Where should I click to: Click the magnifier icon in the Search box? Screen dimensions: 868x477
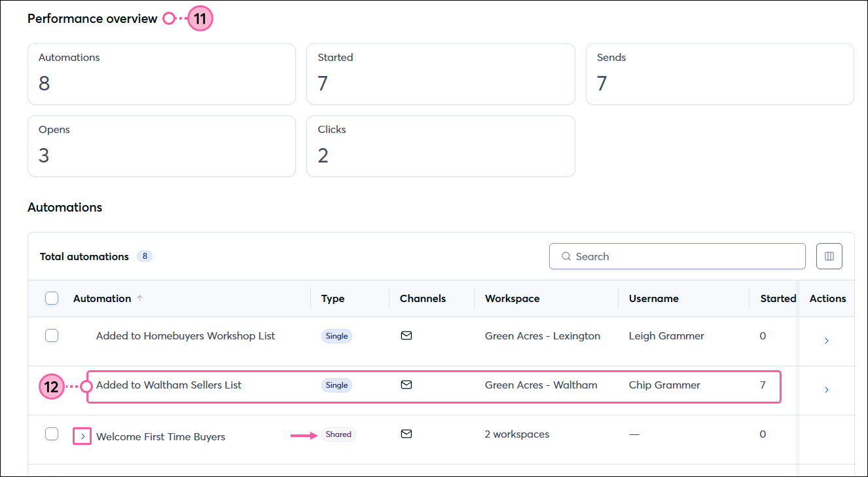566,256
